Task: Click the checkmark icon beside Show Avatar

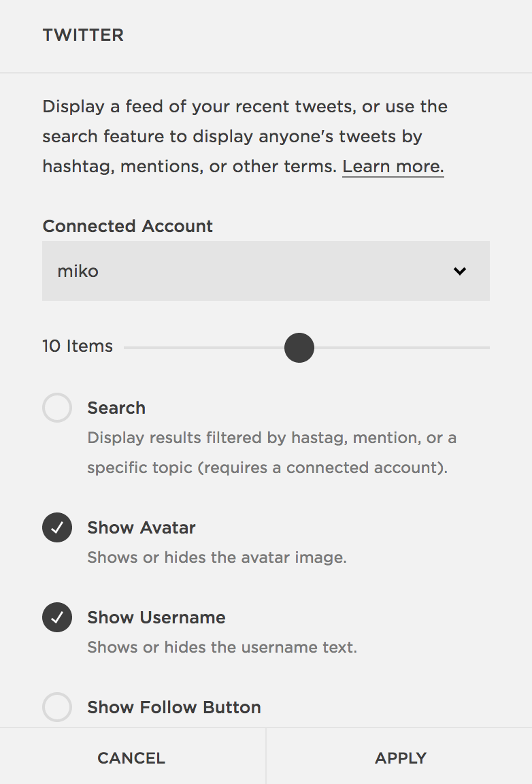Action: pos(57,527)
